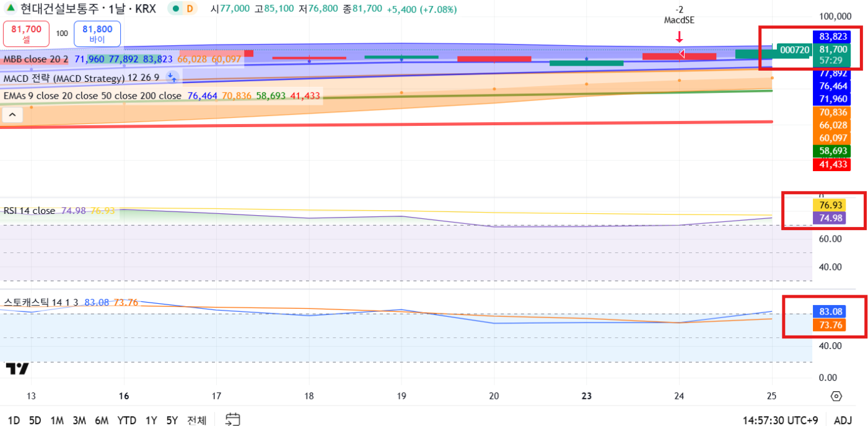This screenshot has width=868, height=426.
Task: Click the change value +5,400 (+7.08%)
Action: tap(421, 9)
